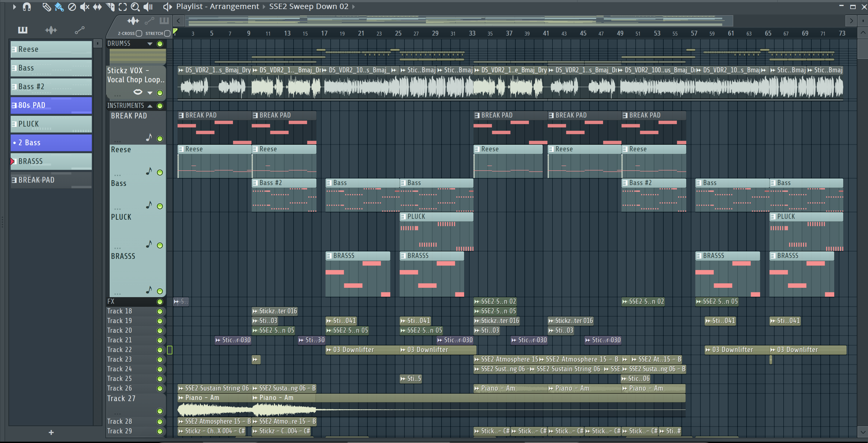Select the Playback speaker tool
This screenshot has width=868, height=443.
(x=148, y=7)
